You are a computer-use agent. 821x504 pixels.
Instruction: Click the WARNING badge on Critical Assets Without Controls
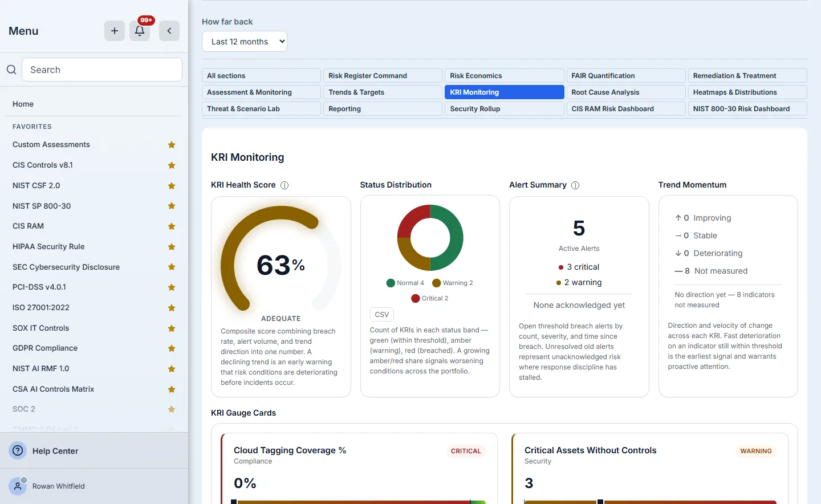pos(756,451)
